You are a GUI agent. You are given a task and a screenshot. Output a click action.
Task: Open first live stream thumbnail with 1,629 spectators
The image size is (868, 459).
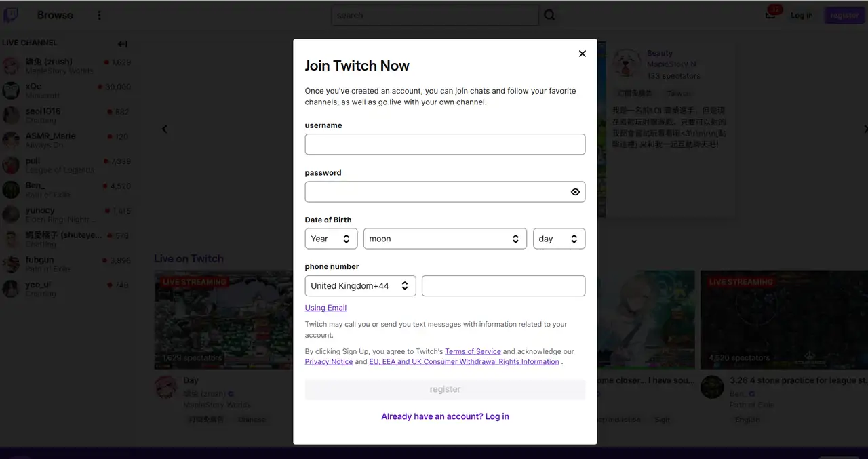[x=224, y=319]
